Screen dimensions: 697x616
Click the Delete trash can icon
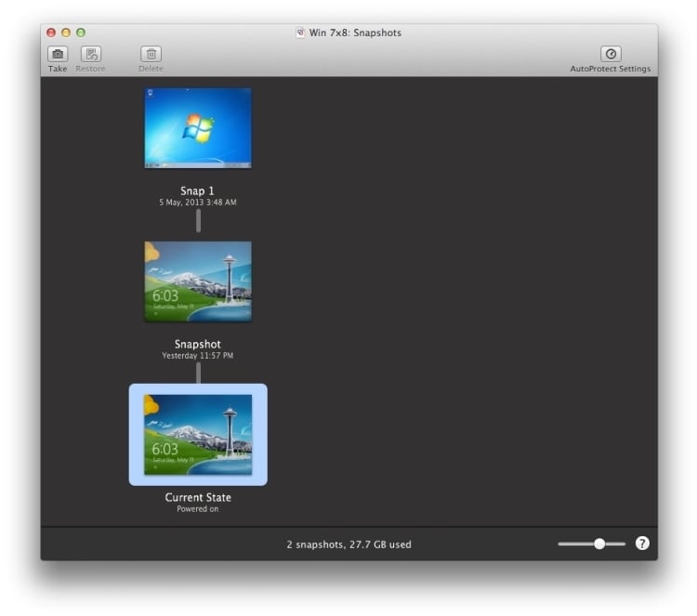pyautogui.click(x=151, y=54)
